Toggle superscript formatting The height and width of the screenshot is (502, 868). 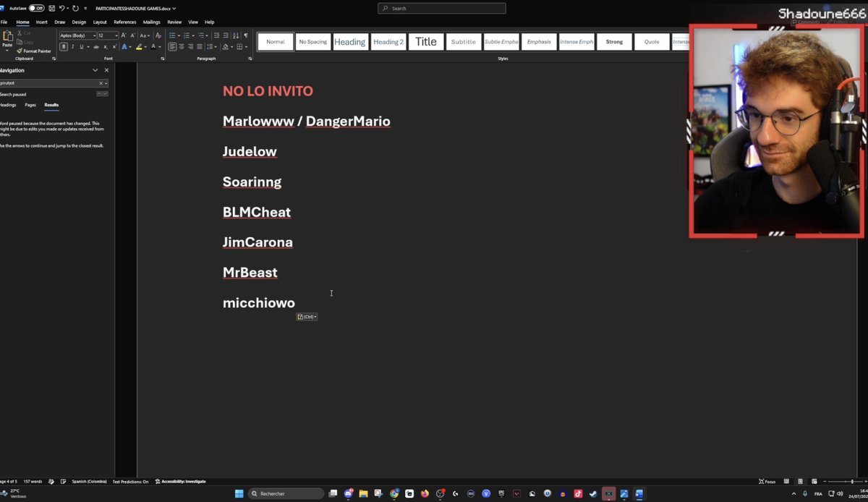point(114,46)
